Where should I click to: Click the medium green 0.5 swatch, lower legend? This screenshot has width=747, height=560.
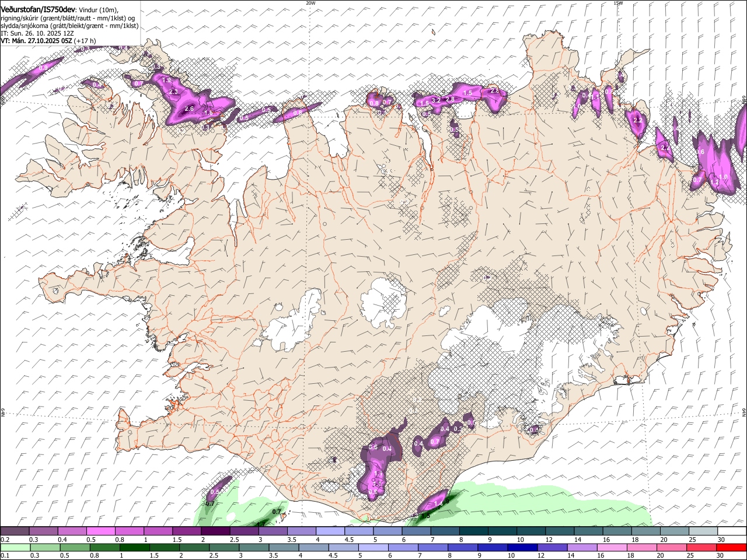click(74, 548)
